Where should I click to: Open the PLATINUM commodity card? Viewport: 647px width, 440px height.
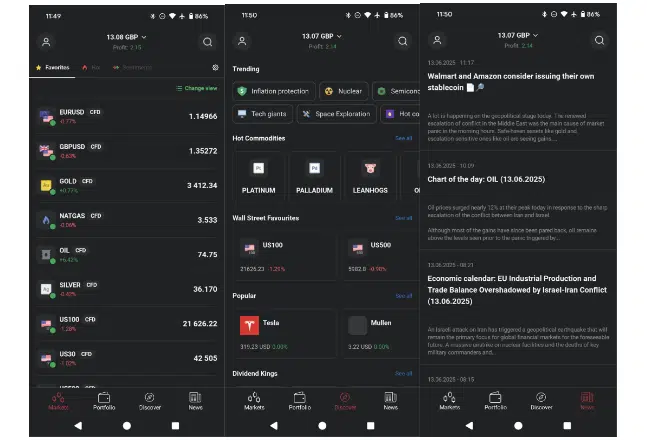[x=259, y=177]
